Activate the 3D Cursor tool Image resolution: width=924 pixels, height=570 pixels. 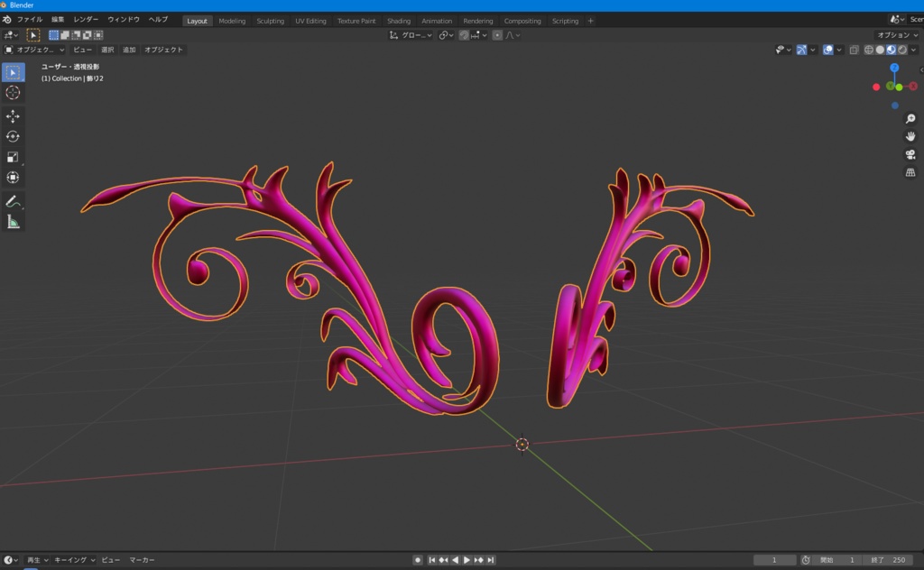coord(13,93)
